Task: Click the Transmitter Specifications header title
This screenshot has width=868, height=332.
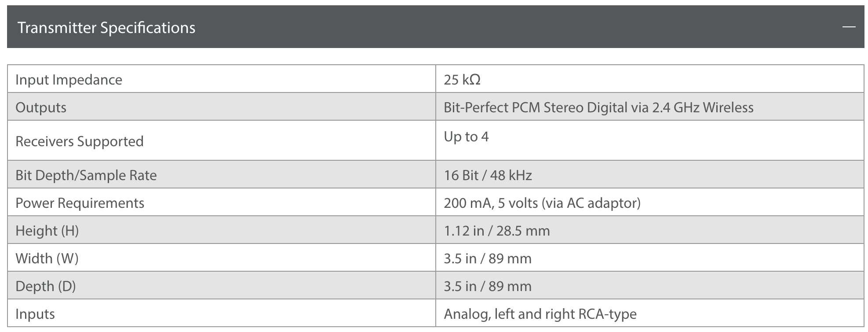Action: coord(106,28)
